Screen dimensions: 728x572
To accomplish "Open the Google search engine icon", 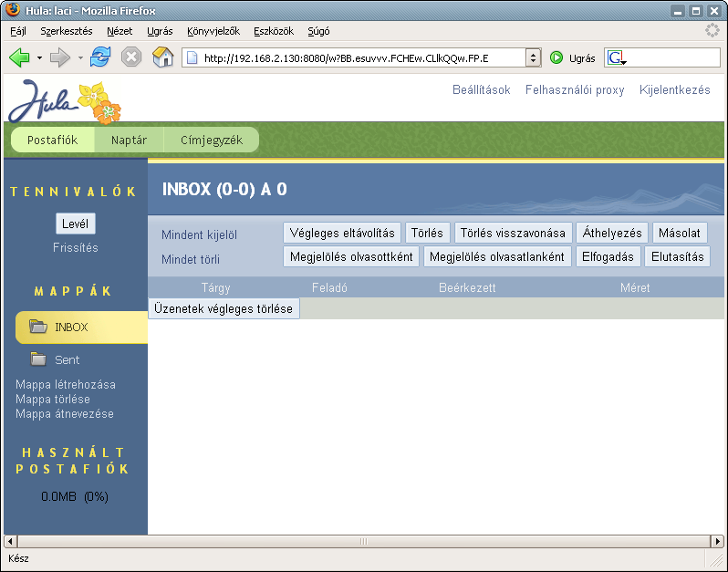I will click(x=616, y=58).
